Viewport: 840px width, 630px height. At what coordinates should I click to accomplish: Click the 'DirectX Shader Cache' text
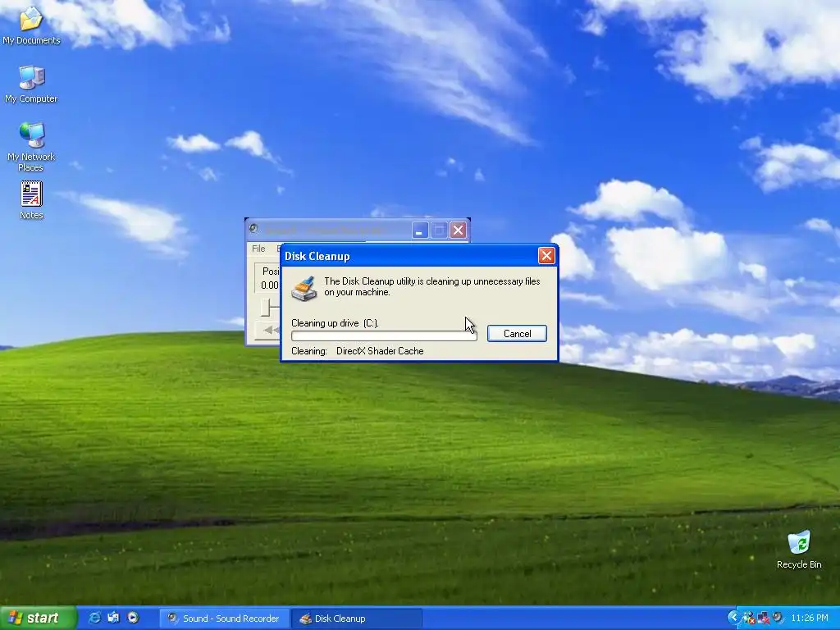pos(380,351)
